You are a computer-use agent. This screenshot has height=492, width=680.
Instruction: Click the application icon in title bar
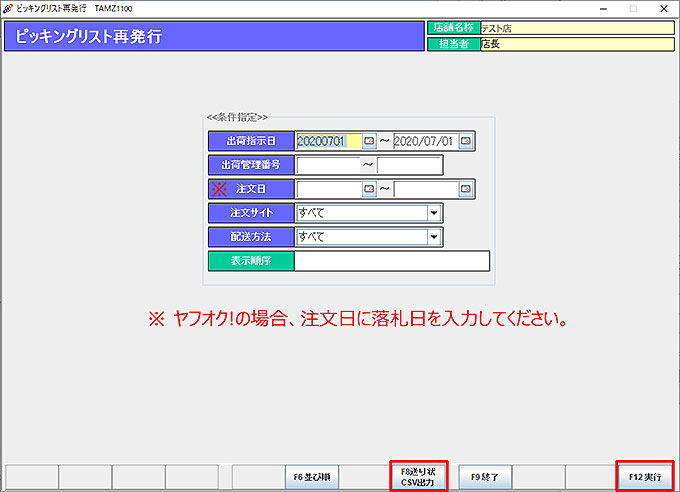pyautogui.click(x=8, y=8)
